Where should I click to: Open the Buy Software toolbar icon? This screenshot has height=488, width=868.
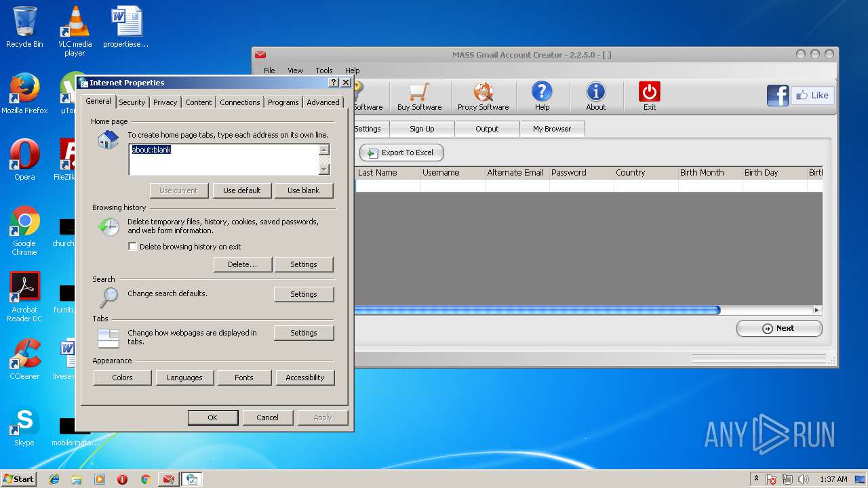[419, 96]
